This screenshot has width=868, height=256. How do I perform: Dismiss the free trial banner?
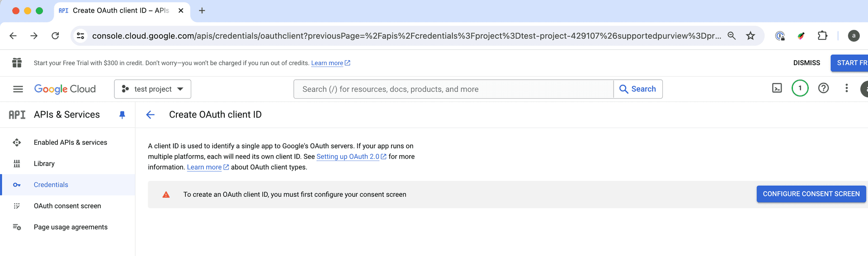(x=807, y=63)
